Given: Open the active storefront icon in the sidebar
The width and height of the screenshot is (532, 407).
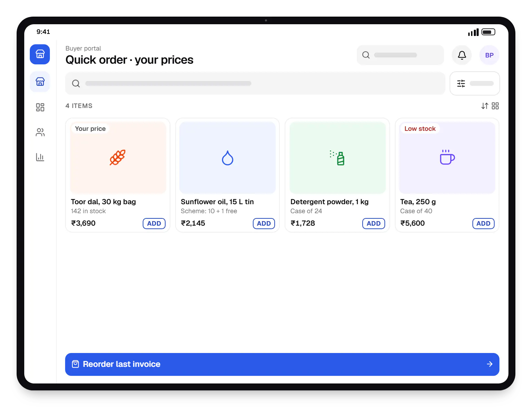Looking at the screenshot, I should 40,82.
